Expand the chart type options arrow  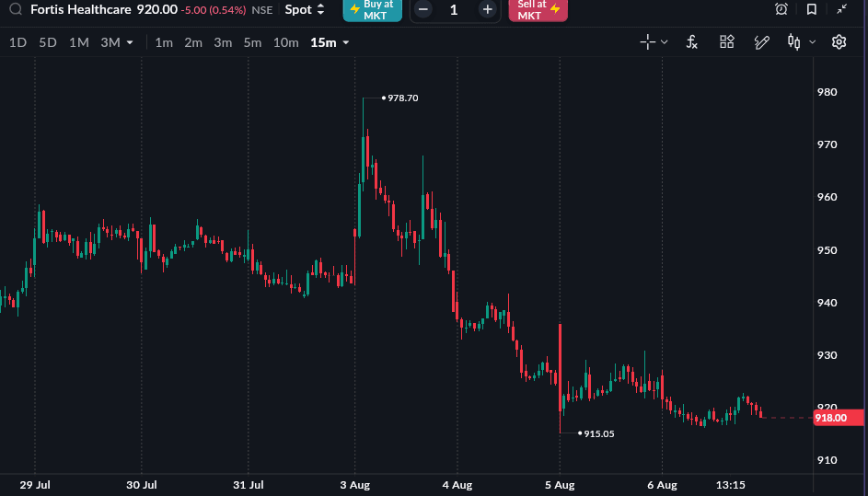point(813,42)
